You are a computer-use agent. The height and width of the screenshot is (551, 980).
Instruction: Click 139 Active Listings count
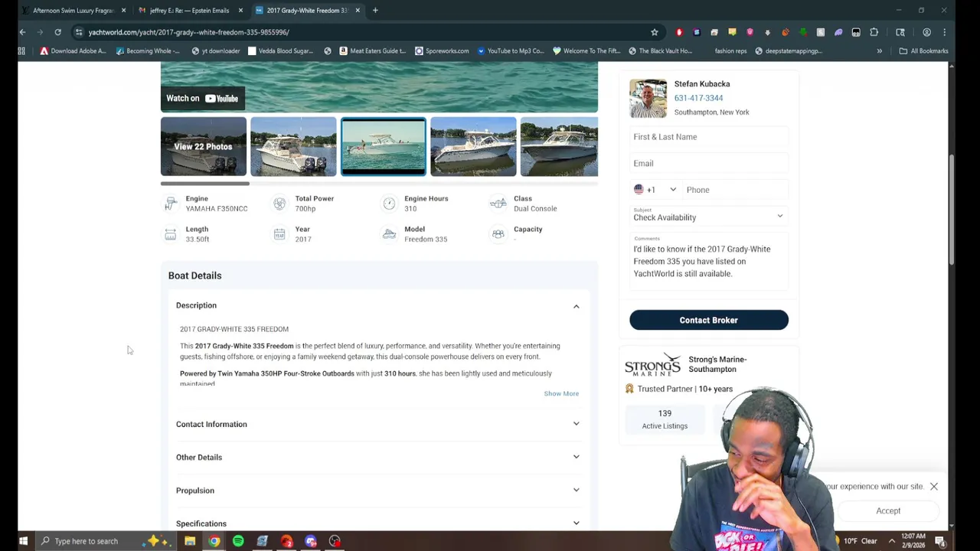pos(665,419)
